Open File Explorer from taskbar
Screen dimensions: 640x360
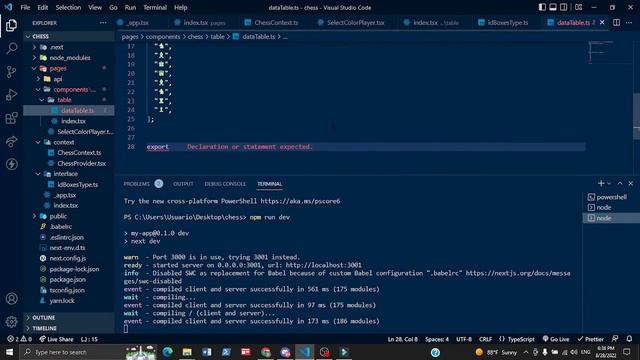[x=187, y=352]
